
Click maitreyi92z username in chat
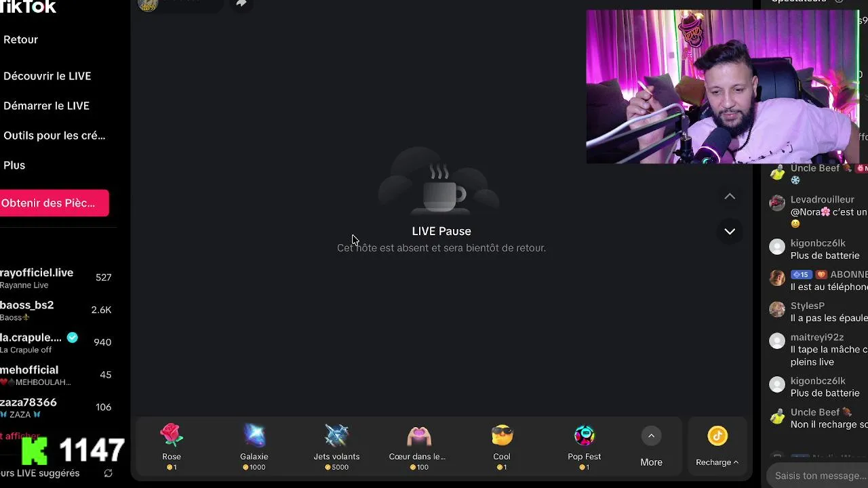[817, 337]
